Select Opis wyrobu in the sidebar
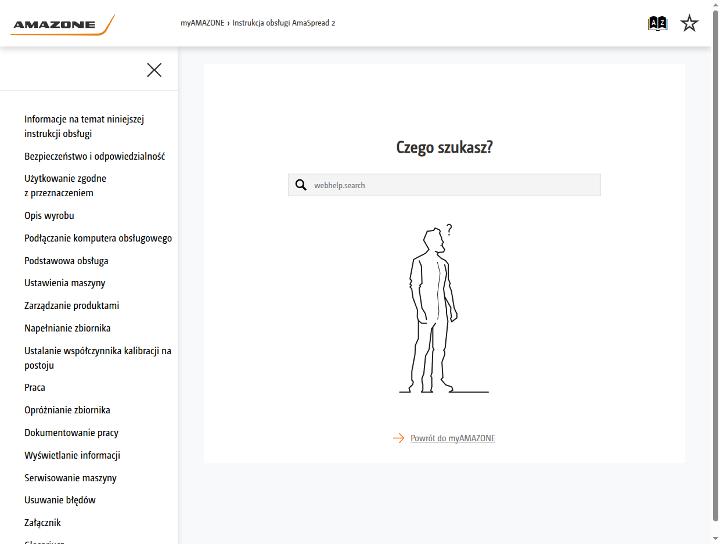The height and width of the screenshot is (544, 720). (x=49, y=216)
